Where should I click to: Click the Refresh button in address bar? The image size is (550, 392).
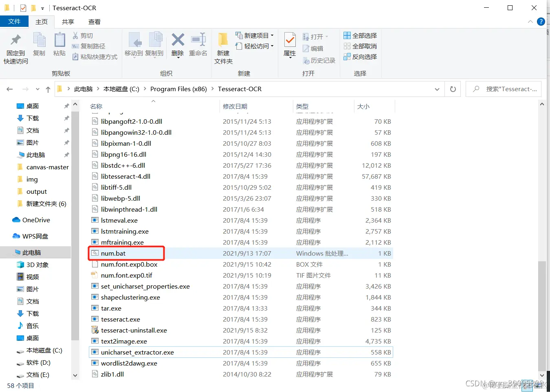[453, 89]
